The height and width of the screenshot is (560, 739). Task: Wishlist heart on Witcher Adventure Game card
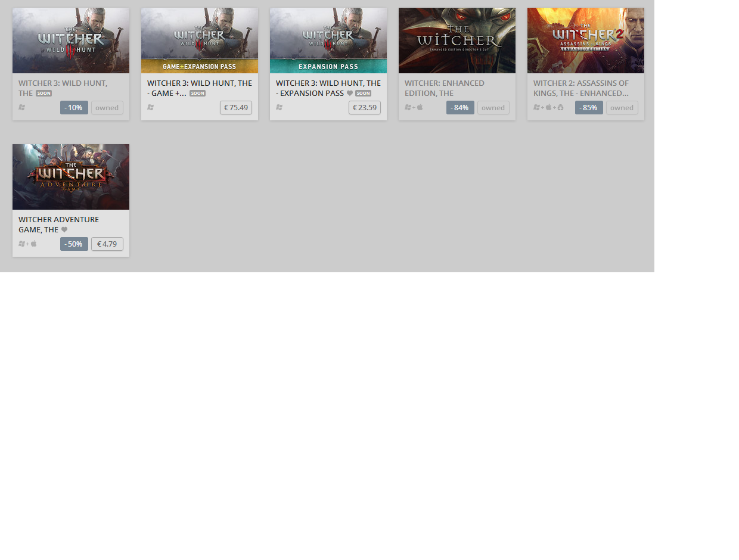(x=64, y=229)
